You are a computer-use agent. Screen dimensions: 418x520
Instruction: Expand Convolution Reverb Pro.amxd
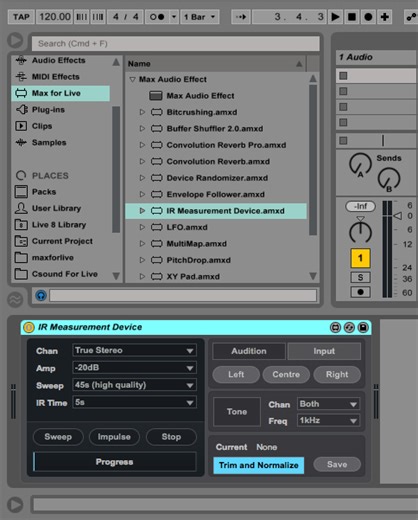coord(142,145)
